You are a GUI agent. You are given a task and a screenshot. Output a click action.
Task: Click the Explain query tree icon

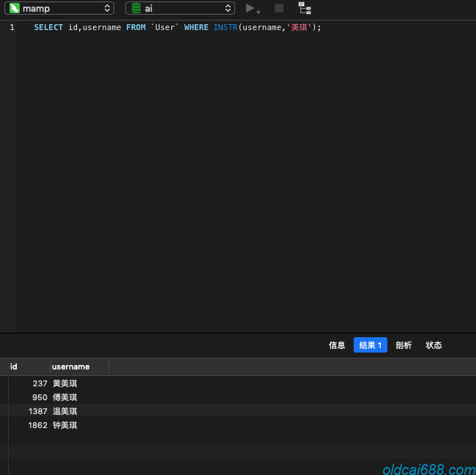[x=305, y=8]
